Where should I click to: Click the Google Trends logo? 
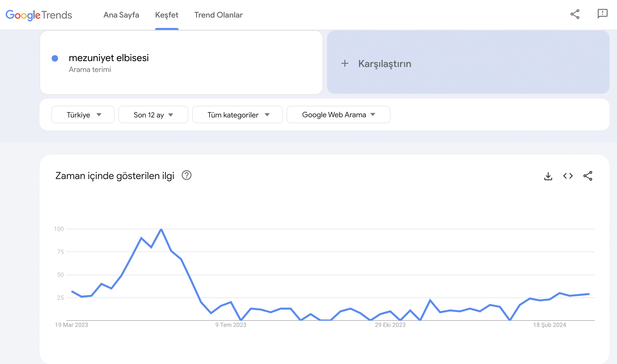(39, 15)
